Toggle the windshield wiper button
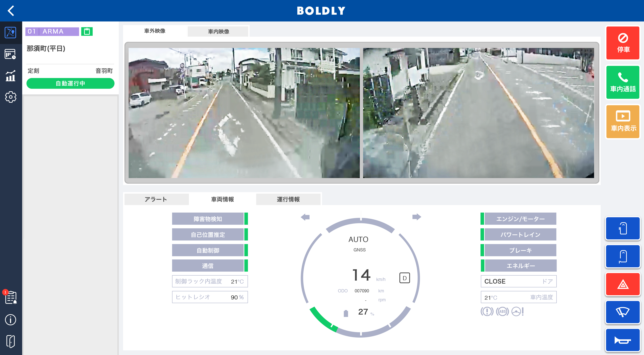Viewport: 644px width, 355px height. pyautogui.click(x=623, y=312)
